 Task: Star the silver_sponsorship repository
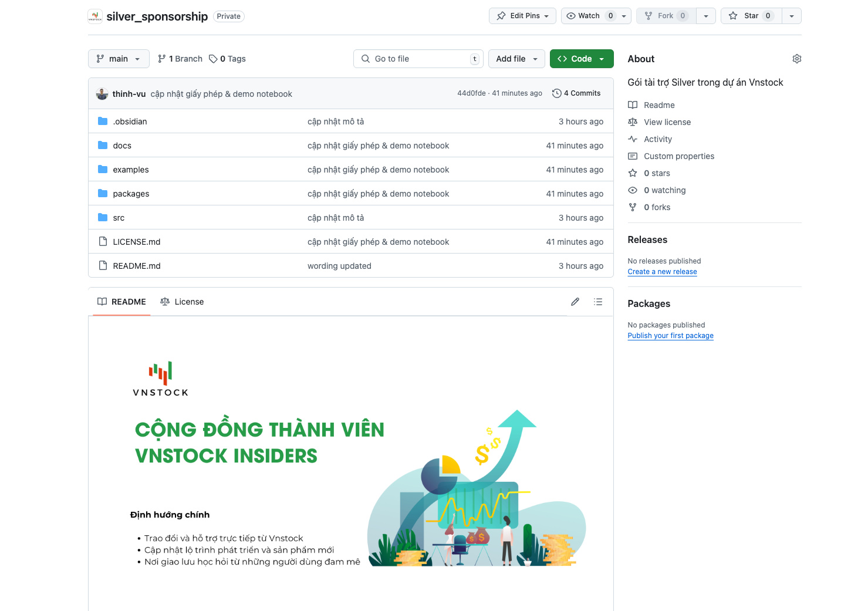tap(751, 16)
